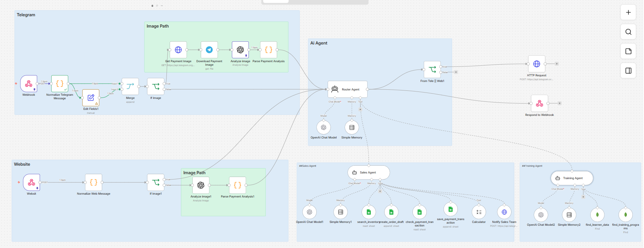Click the plus add-node button
Image resolution: width=644 pixels, height=248 pixels.
tap(628, 12)
